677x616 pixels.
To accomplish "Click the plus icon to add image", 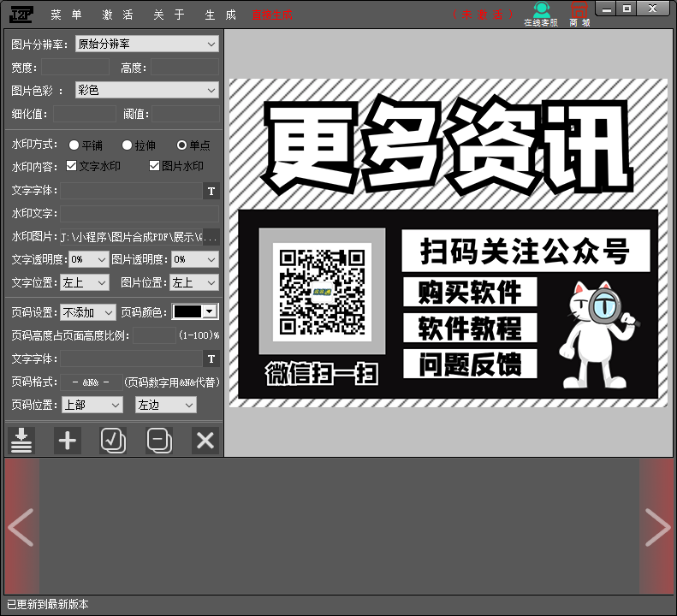I will point(68,440).
